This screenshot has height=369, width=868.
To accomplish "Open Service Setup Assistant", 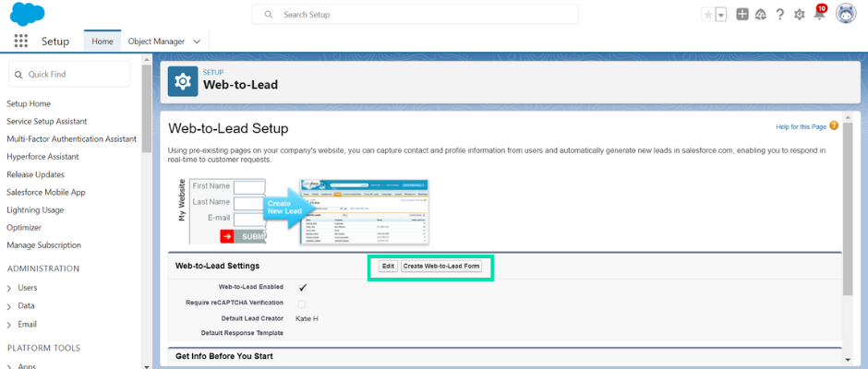I will [x=47, y=121].
